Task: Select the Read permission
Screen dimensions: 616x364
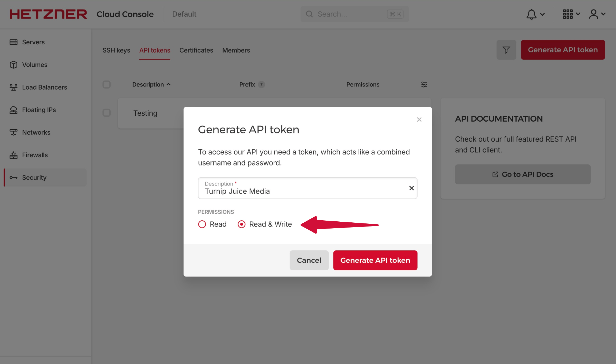Action: (x=202, y=224)
